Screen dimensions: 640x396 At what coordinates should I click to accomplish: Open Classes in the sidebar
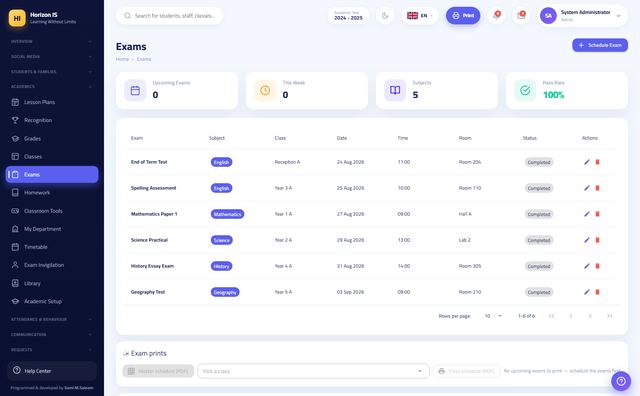(x=52, y=157)
